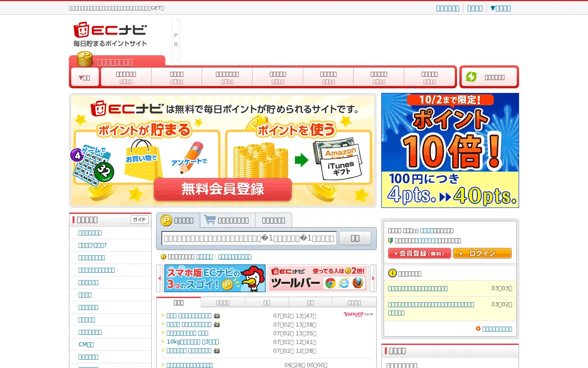Image resolution: width=588 pixels, height=368 pixels.
Task: Click camera icon on 12時38分 news row
Action: coord(217,351)
